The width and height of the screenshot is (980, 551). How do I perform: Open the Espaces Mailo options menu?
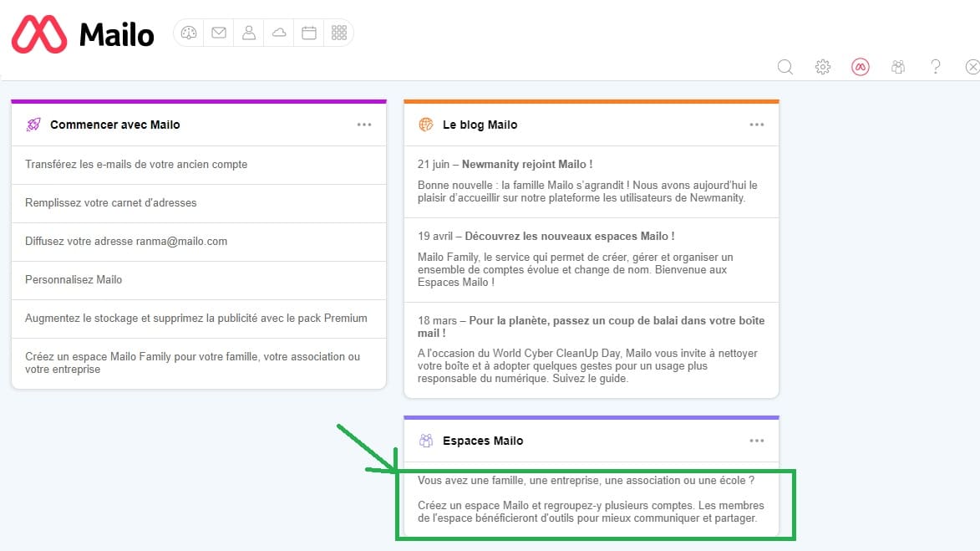[757, 441]
